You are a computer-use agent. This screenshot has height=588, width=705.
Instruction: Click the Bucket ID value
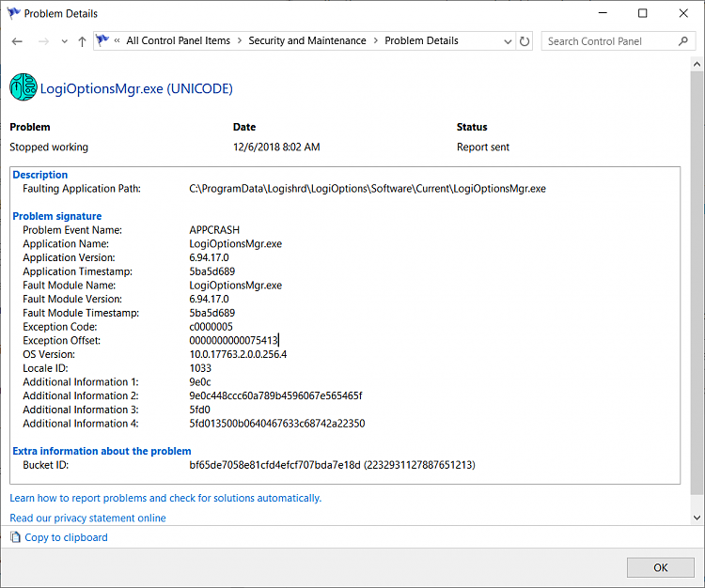[x=332, y=465]
